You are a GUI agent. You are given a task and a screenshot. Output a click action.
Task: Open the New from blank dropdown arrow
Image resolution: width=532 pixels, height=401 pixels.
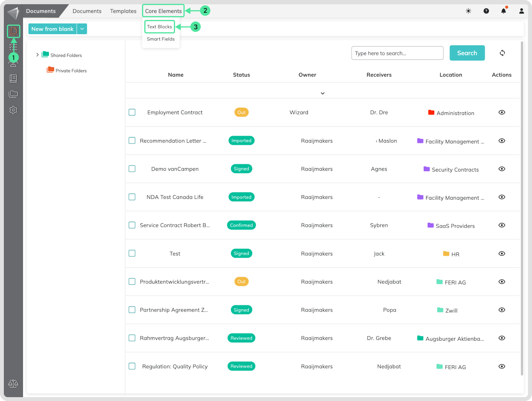[82, 29]
